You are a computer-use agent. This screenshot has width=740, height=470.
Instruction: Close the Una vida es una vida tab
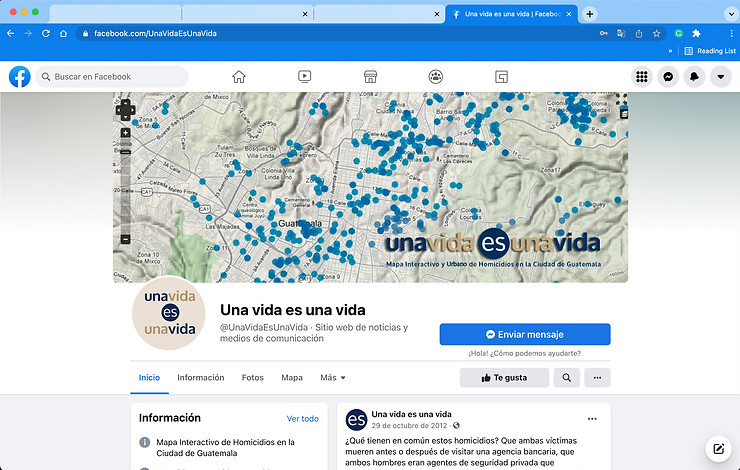click(569, 14)
